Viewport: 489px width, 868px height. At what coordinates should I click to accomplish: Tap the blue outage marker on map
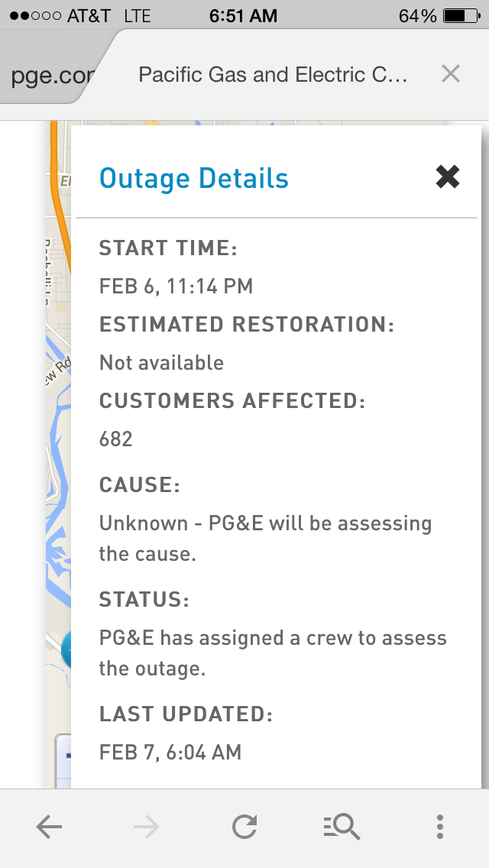(66, 649)
